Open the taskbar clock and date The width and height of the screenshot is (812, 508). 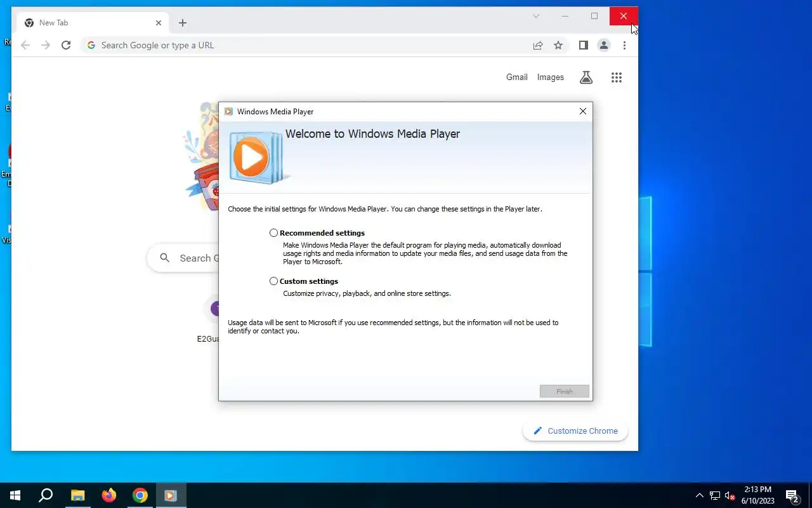(758, 495)
